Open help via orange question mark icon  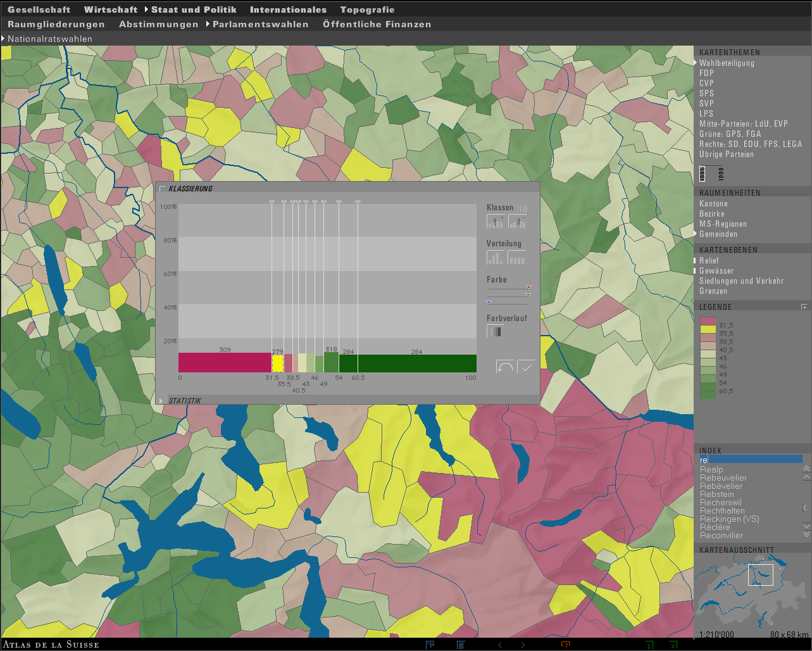click(x=565, y=645)
